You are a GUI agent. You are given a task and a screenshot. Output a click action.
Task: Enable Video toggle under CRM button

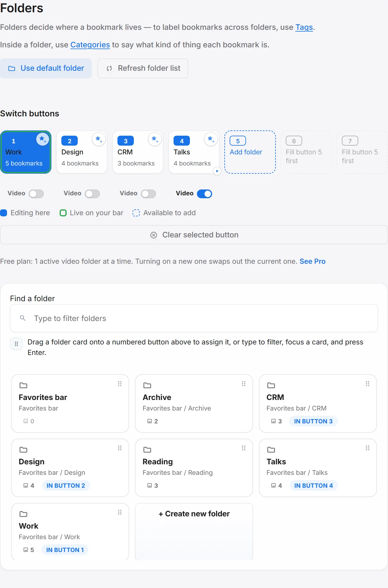148,194
